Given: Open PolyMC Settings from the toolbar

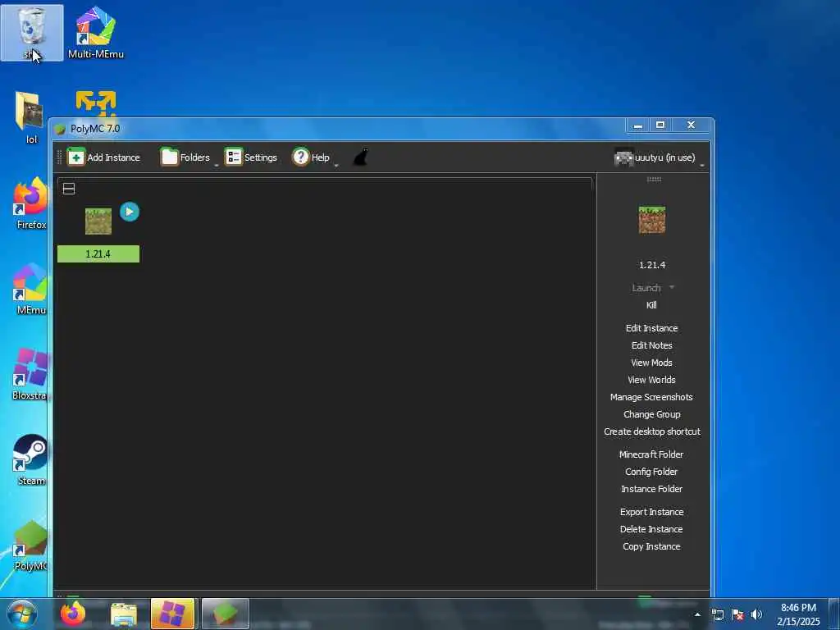Looking at the screenshot, I should pos(251,157).
